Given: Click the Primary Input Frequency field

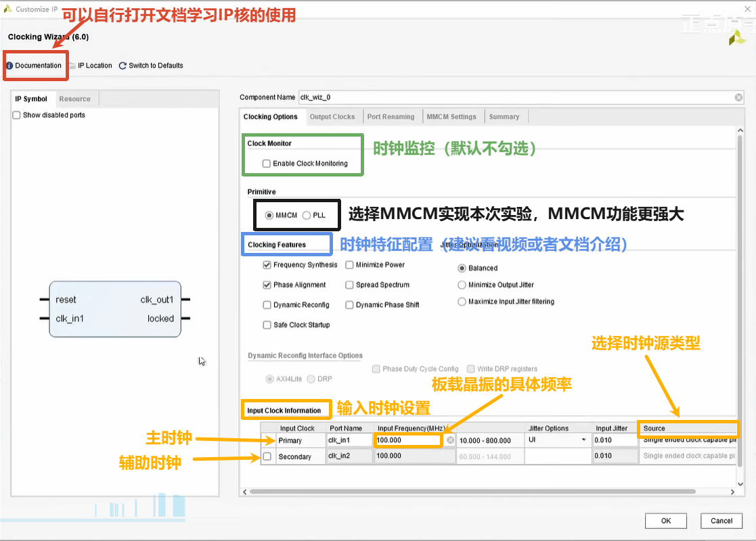Looking at the screenshot, I should coord(408,440).
